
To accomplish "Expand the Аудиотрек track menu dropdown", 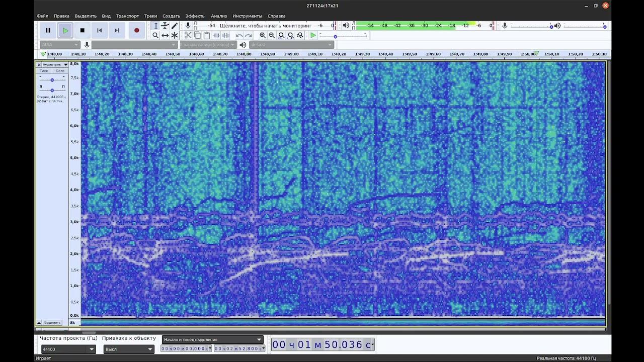I will [x=65, y=64].
